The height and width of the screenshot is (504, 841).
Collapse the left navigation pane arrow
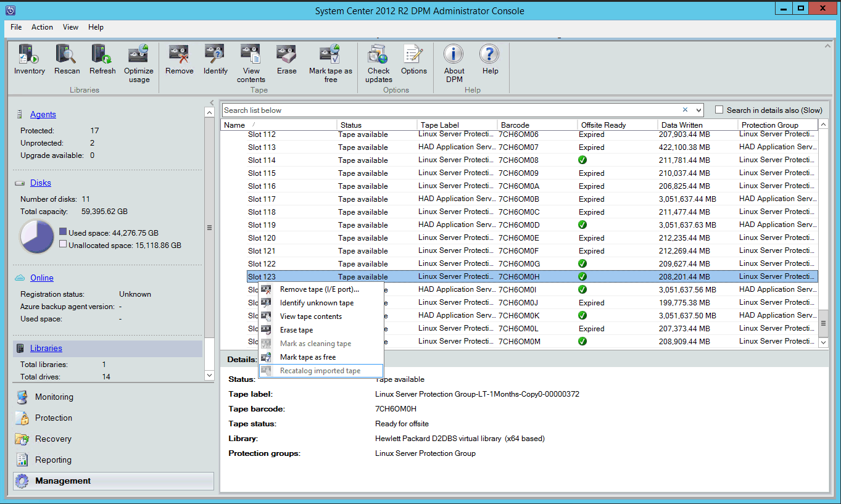(212, 103)
